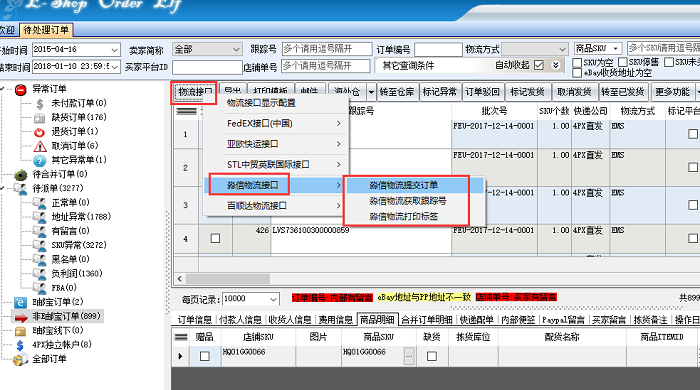Expand the 每页记录 dropdown showing 10000
This screenshot has height=390, width=700.
(x=250, y=299)
